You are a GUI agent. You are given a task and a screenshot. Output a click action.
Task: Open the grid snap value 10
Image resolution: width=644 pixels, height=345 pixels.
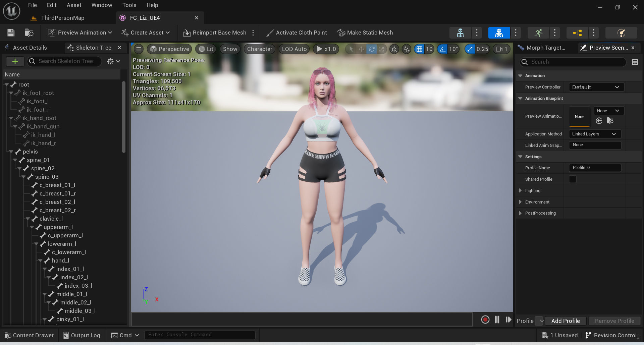click(x=429, y=49)
